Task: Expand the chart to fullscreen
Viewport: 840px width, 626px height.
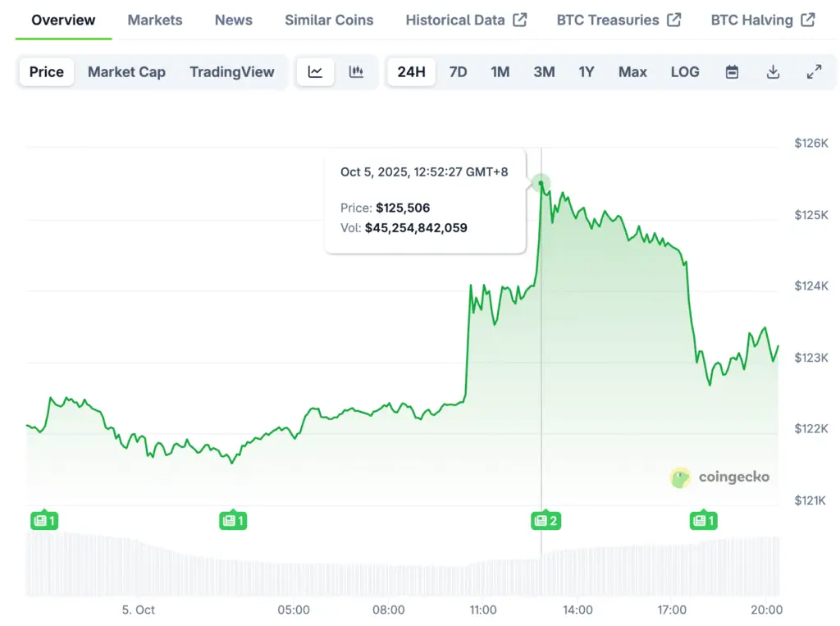Action: point(814,72)
